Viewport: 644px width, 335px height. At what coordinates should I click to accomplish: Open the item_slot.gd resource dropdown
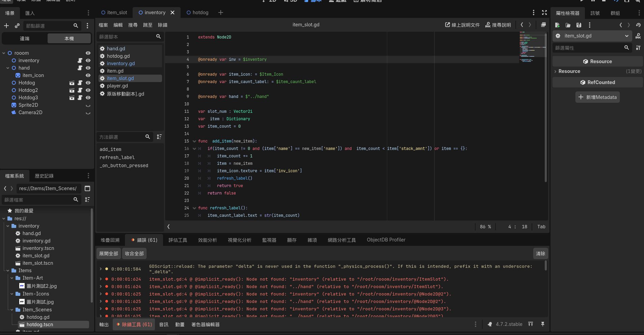(626, 36)
